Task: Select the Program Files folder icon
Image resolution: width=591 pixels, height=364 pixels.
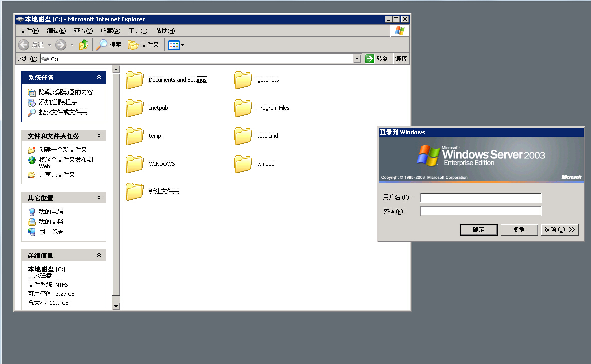Action: coord(243,108)
